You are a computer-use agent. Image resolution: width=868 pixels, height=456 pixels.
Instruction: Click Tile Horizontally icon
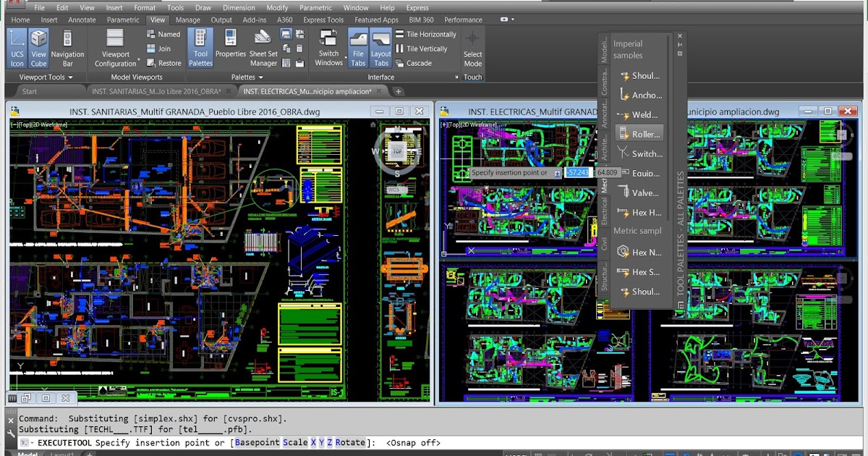(400, 34)
